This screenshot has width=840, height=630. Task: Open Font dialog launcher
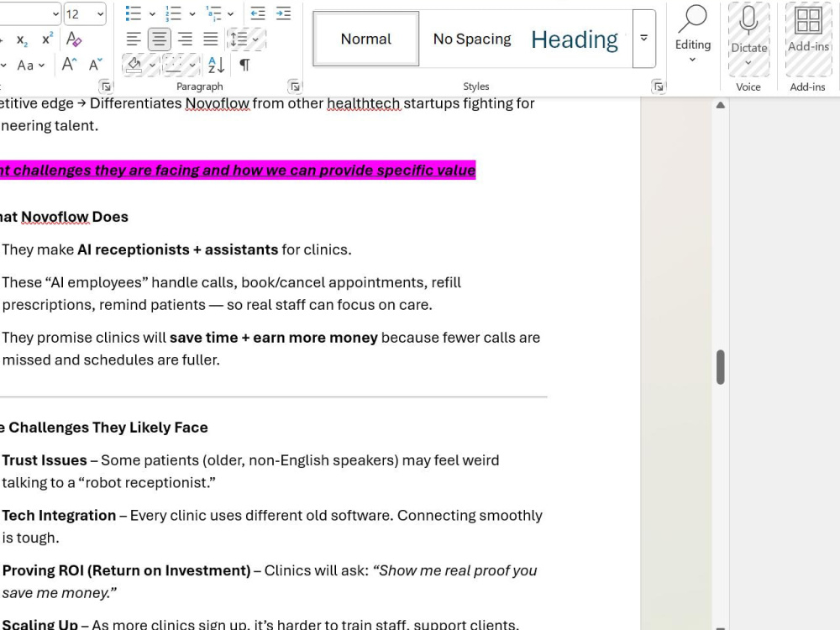point(106,86)
